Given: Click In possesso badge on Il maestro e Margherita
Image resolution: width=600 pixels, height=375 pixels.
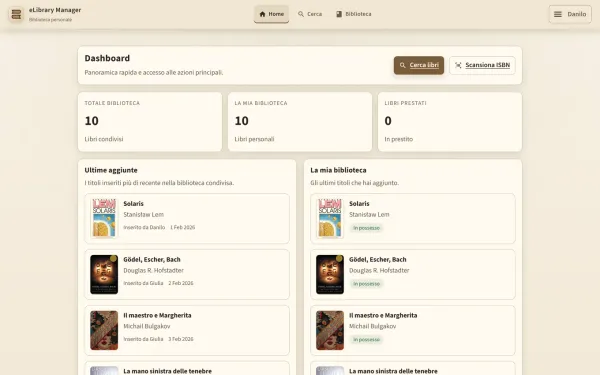Looking at the screenshot, I should [367, 340].
